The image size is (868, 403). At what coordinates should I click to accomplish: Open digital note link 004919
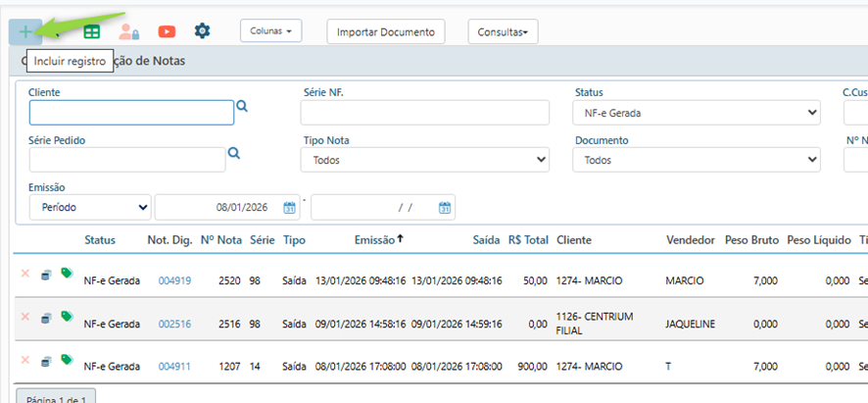pos(174,280)
